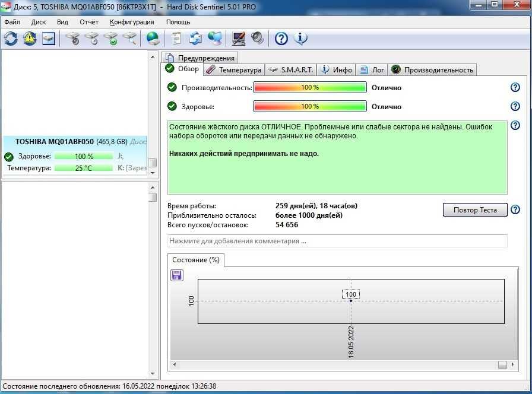Image resolution: width=532 pixels, height=394 pixels.
Task: Click the disk list scroll down arrow
Action: [x=153, y=173]
